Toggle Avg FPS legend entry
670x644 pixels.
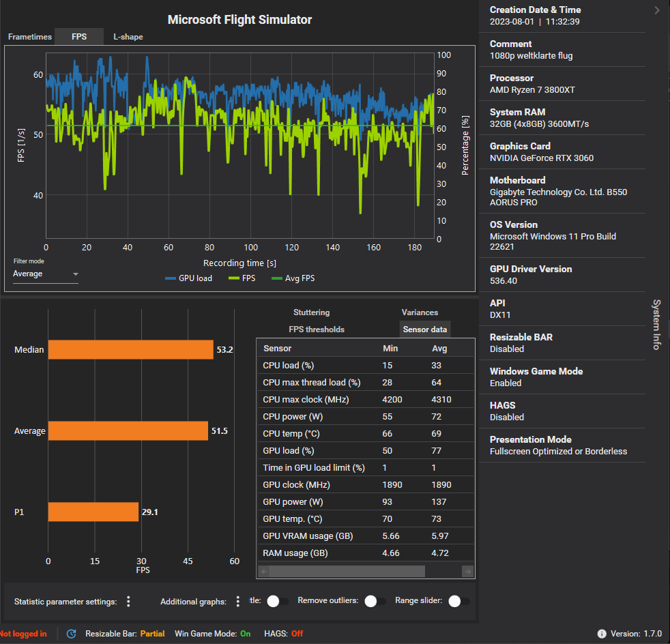[x=293, y=278]
